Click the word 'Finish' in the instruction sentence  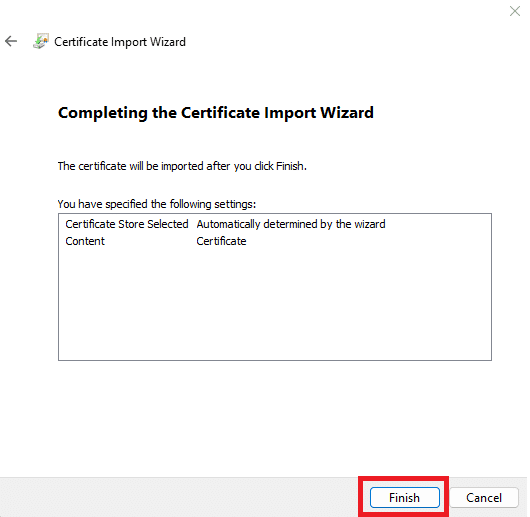pyautogui.click(x=291, y=166)
